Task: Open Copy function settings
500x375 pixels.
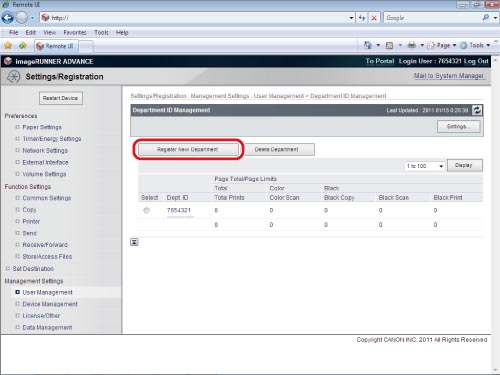Action: [29, 210]
